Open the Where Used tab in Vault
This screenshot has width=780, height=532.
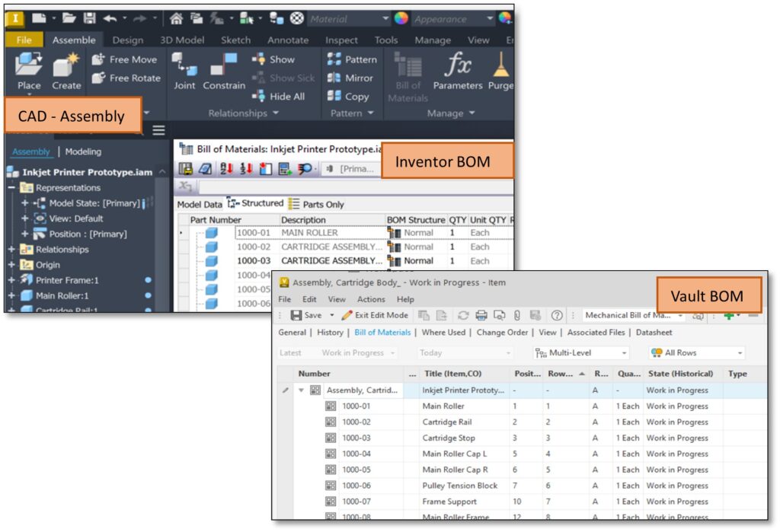[x=443, y=332]
